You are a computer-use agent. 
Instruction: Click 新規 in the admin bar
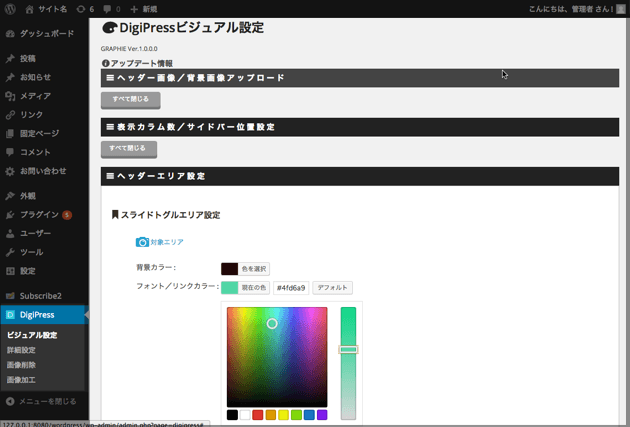pyautogui.click(x=150, y=9)
